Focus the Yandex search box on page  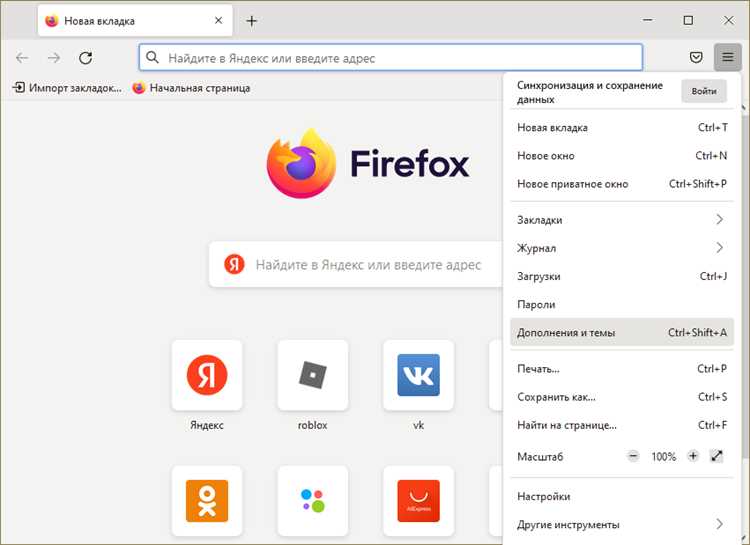pyautogui.click(x=356, y=264)
